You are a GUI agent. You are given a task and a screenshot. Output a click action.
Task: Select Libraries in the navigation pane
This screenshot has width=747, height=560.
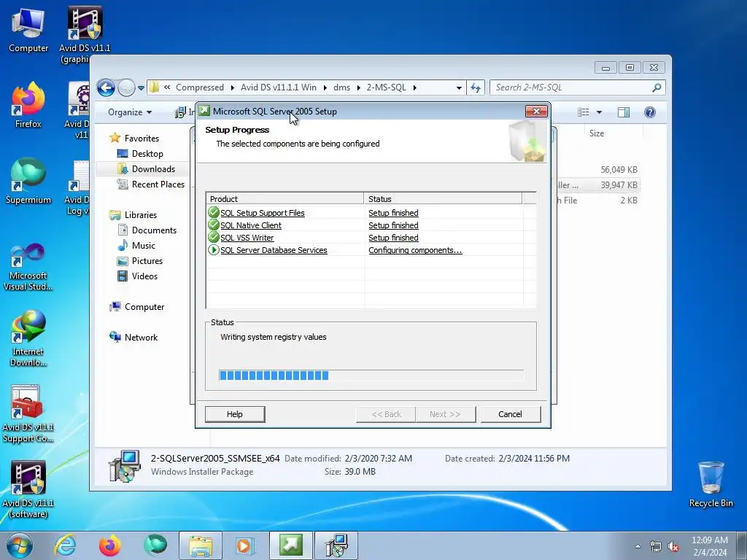(x=141, y=215)
